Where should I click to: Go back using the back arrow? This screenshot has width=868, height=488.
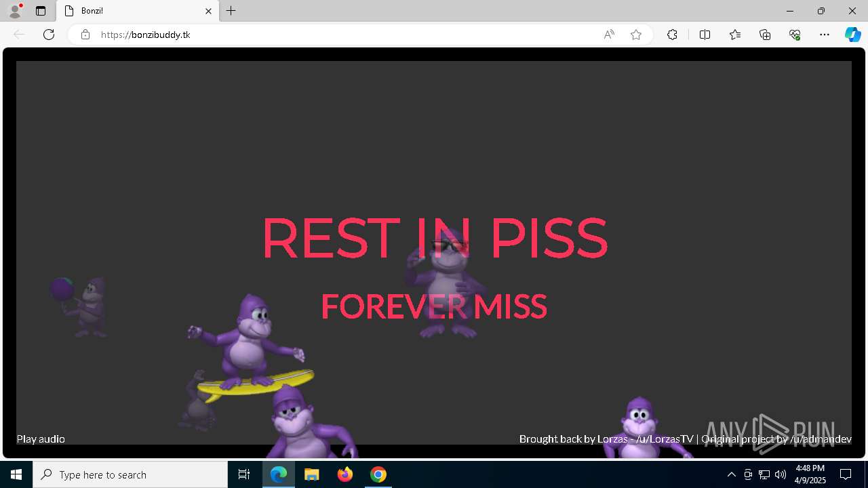point(19,35)
